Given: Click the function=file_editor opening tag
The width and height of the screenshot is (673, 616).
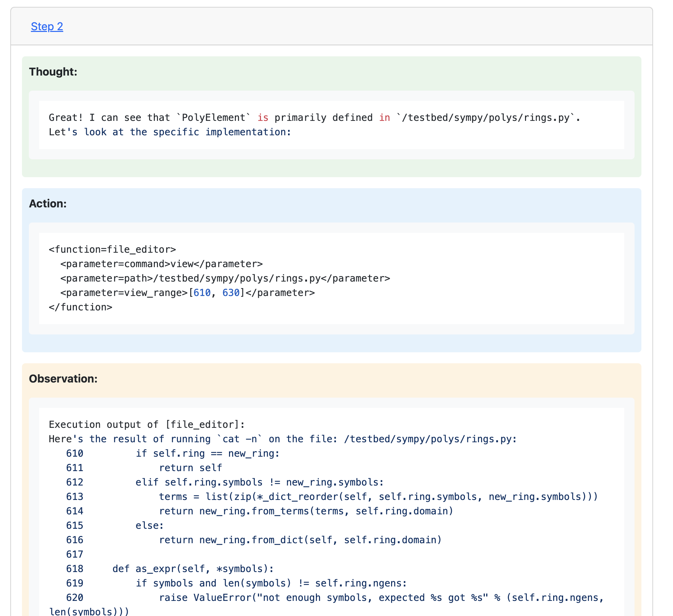Looking at the screenshot, I should pyautogui.click(x=112, y=249).
